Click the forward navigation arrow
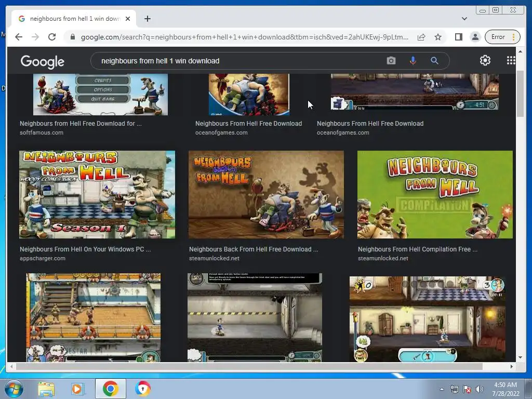This screenshot has width=532, height=399. pos(35,37)
